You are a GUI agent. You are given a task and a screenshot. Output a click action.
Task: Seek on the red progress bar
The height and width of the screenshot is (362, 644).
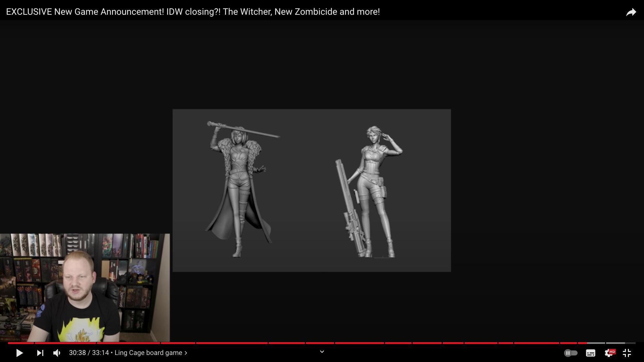pyautogui.click(x=297, y=343)
